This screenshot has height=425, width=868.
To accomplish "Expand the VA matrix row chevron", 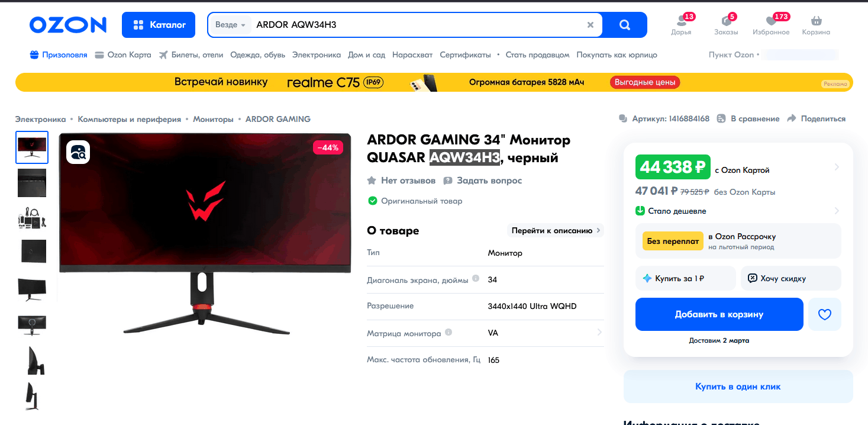I will (x=599, y=333).
